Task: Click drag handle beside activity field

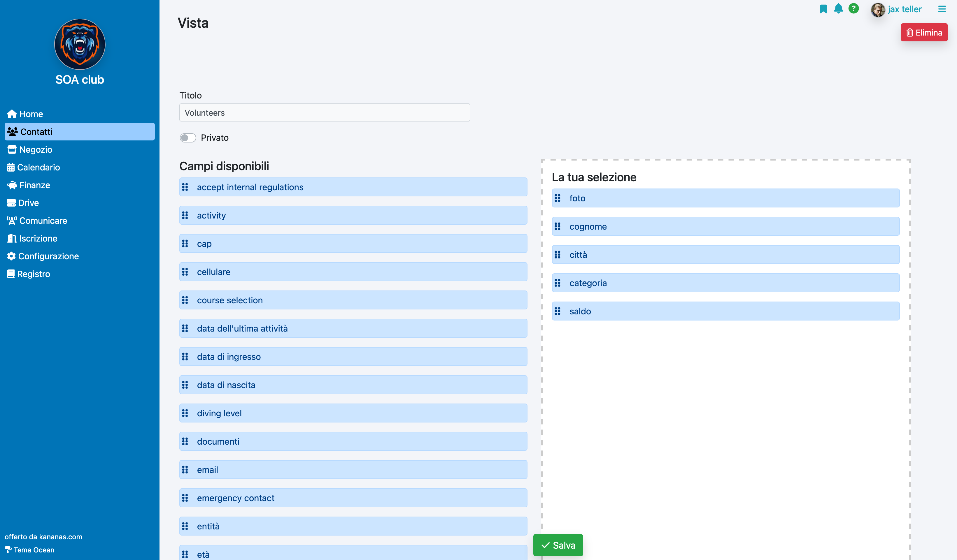Action: point(185,215)
